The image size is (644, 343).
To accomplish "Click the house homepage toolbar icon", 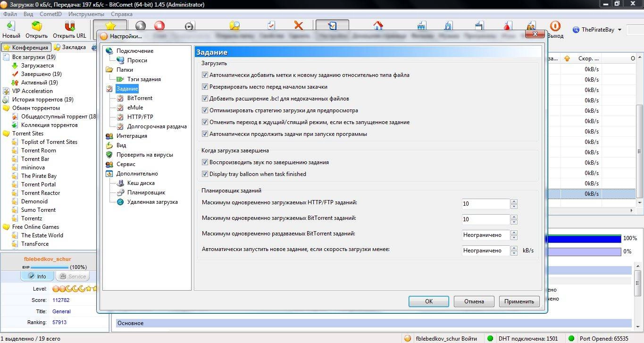I will [x=378, y=25].
